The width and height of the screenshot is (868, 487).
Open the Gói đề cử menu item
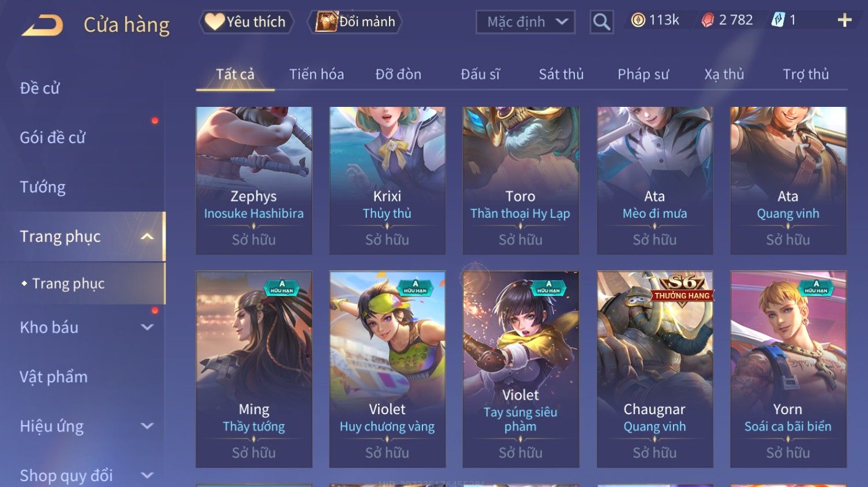tap(53, 137)
